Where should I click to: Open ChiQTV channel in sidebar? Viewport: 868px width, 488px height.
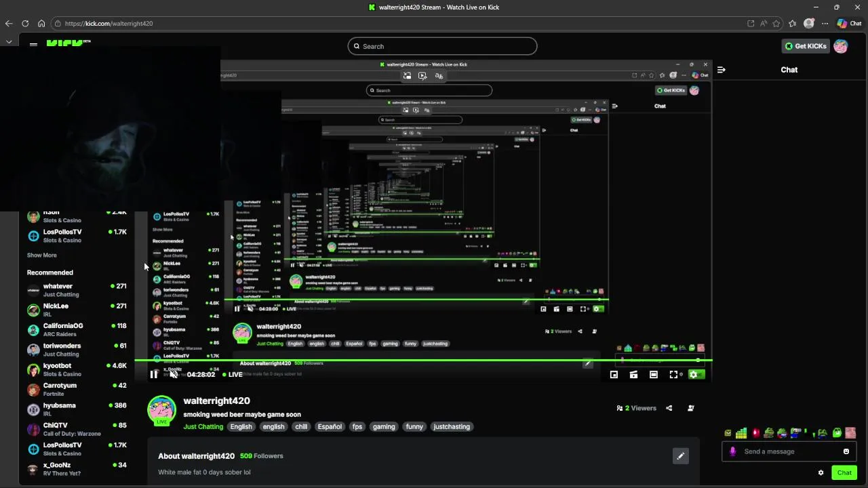(x=77, y=430)
